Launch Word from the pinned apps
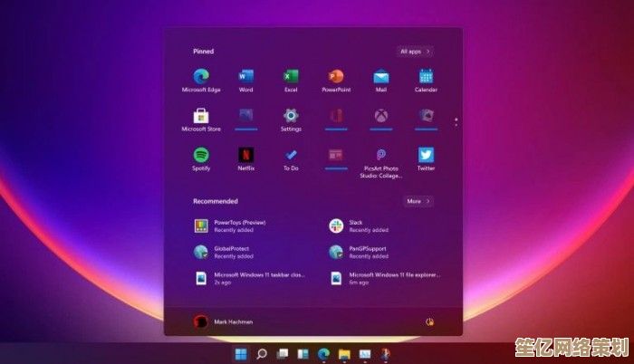This screenshot has height=364, width=634. (245, 81)
